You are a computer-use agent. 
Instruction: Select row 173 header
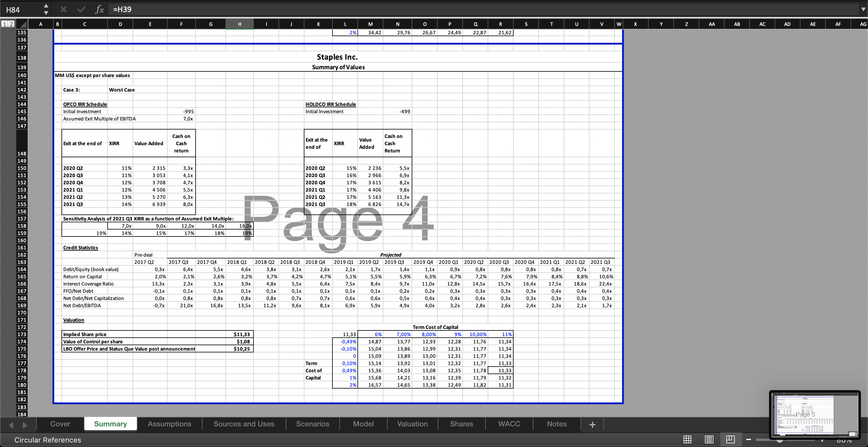click(22, 334)
